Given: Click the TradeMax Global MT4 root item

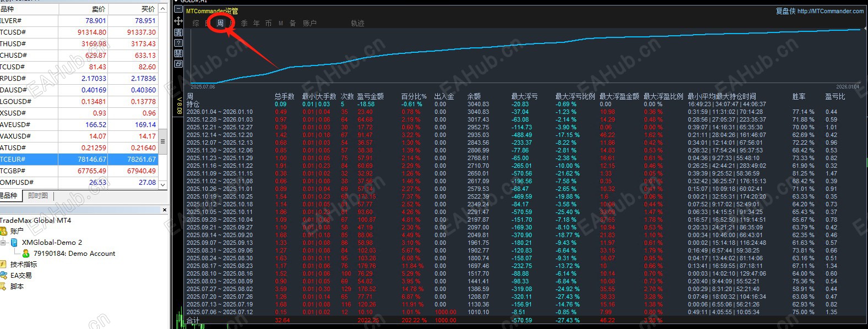Looking at the screenshot, I should pyautogui.click(x=36, y=221).
